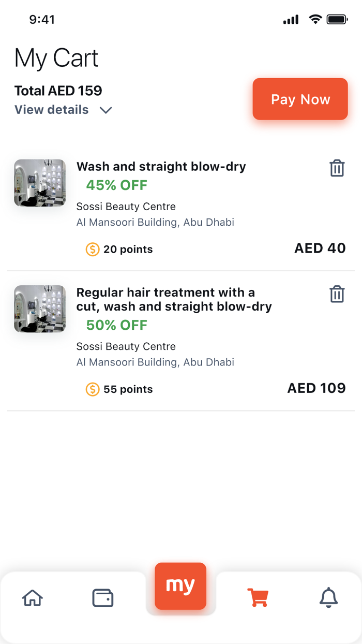362x644 pixels.
Task: Select Wash and straight blow-dry title
Action: coord(161,167)
